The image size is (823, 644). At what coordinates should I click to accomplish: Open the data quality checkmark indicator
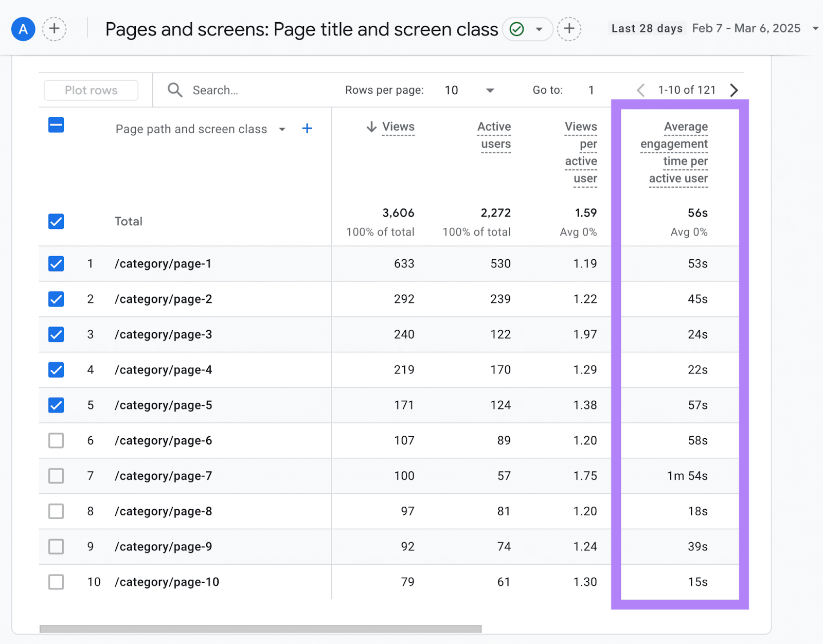(516, 29)
